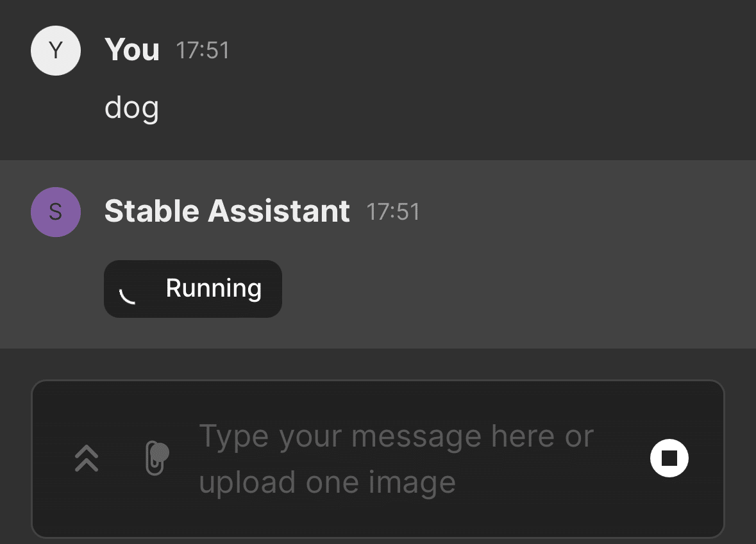Click the 17:51 timestamp beside Stable Assistant

(x=393, y=212)
